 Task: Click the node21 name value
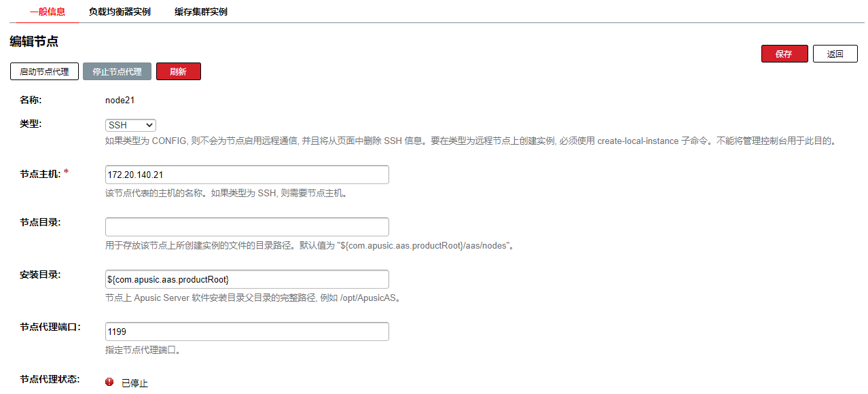point(120,100)
